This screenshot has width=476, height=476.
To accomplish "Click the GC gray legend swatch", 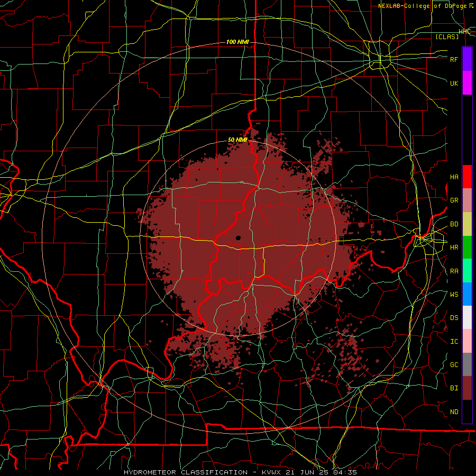I will click(x=467, y=364).
